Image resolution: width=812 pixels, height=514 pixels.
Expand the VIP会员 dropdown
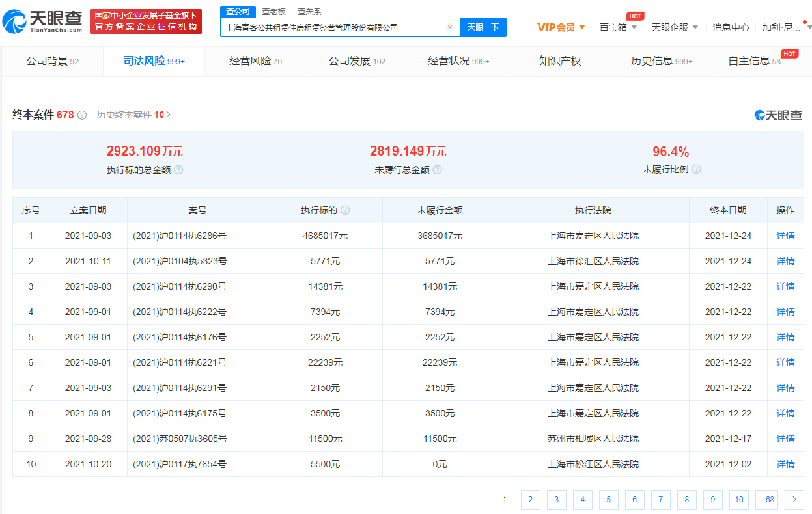tap(561, 27)
